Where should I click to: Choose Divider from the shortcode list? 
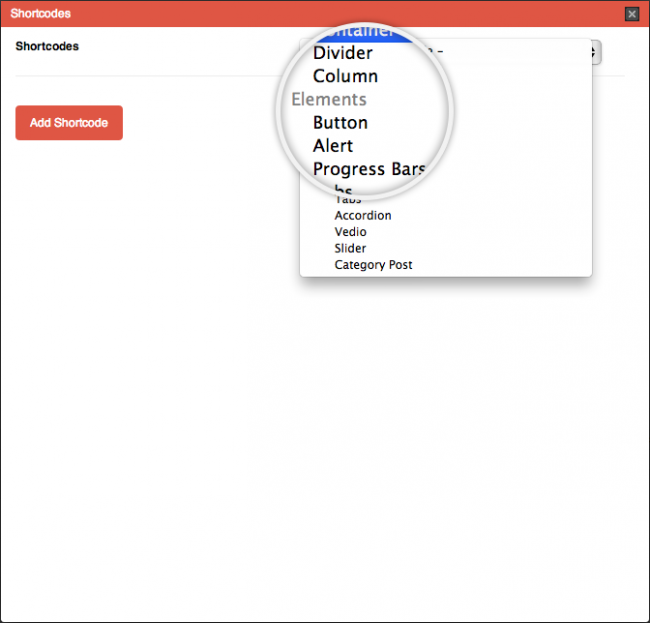(343, 53)
